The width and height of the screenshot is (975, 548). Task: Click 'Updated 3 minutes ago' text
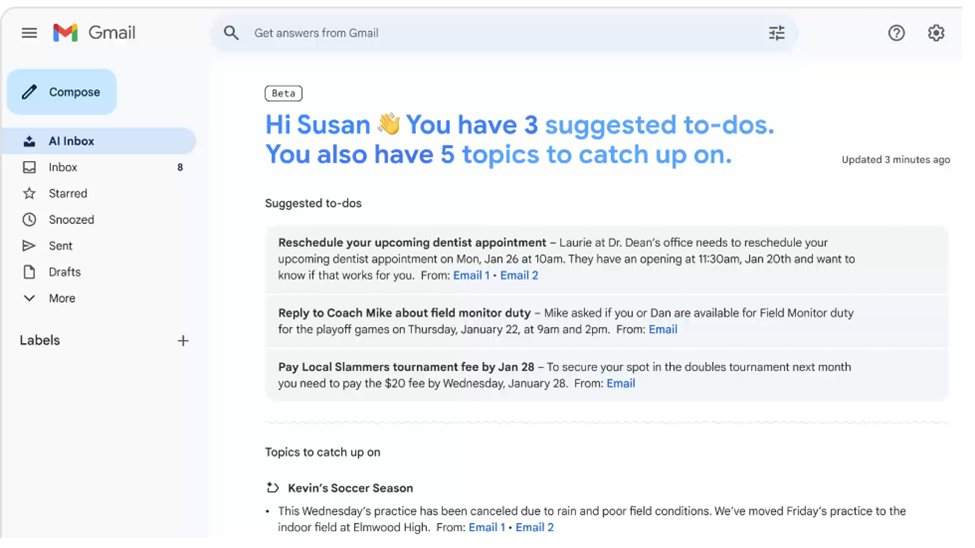pyautogui.click(x=895, y=160)
